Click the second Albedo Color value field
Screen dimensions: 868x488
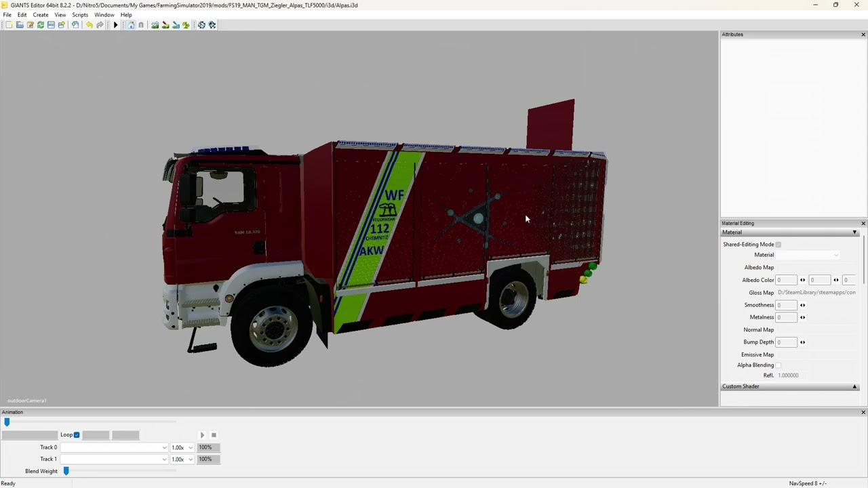coord(820,280)
